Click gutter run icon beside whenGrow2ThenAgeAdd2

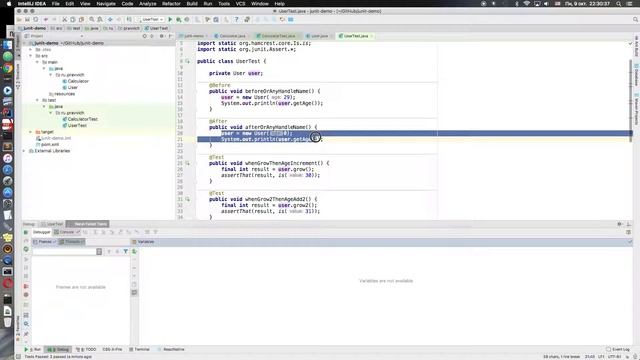coord(188,199)
